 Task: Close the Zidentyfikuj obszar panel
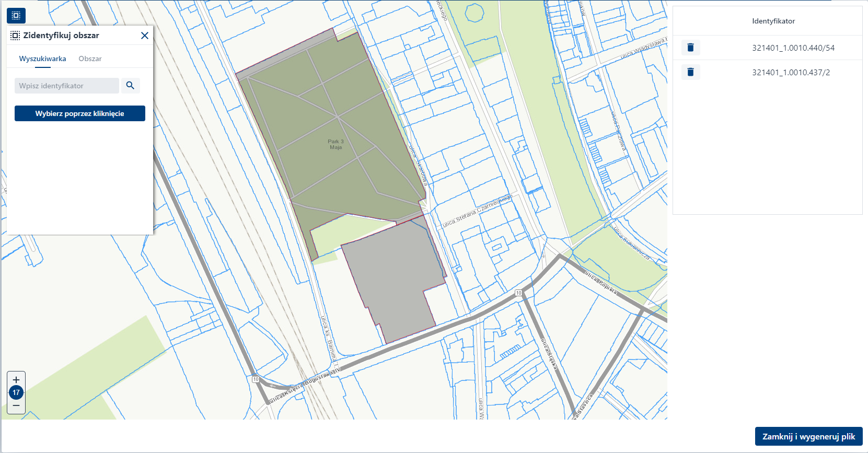(145, 36)
